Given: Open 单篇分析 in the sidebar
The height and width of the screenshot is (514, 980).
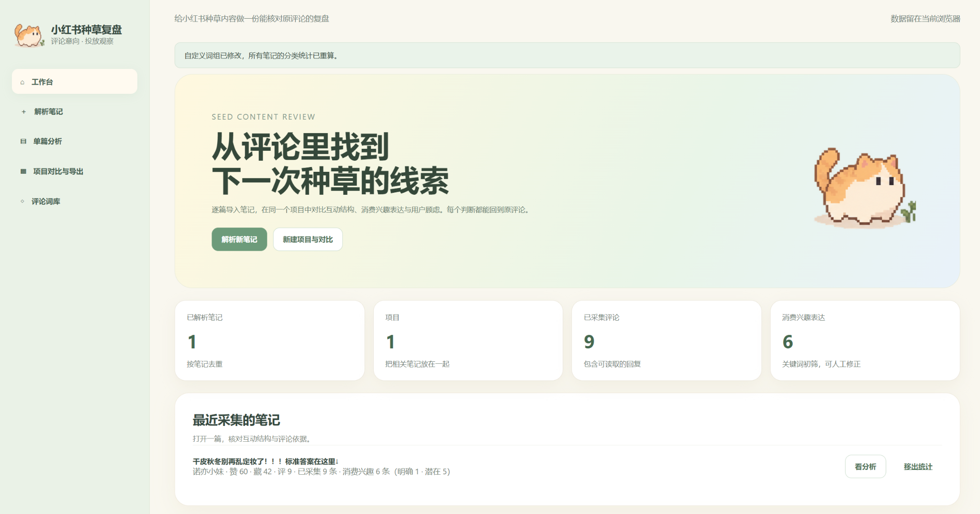Looking at the screenshot, I should pos(75,141).
